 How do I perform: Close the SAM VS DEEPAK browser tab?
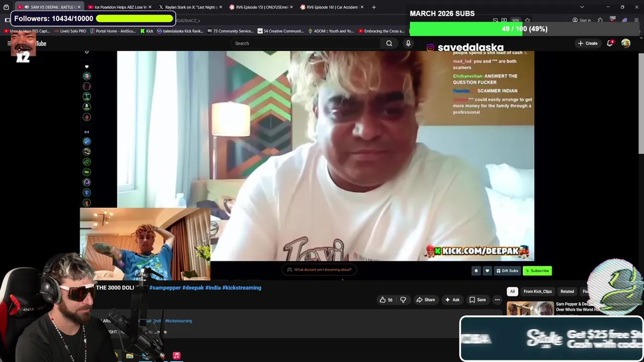pyautogui.click(x=79, y=7)
